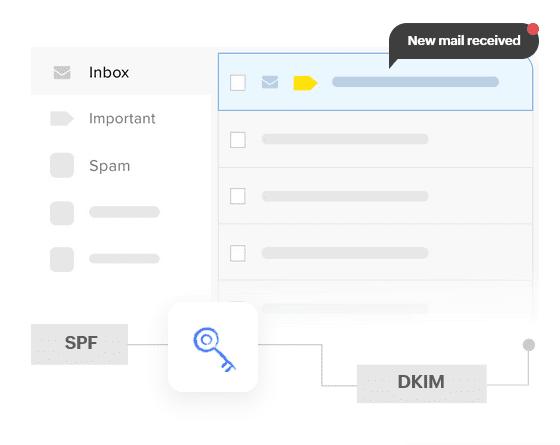The height and width of the screenshot is (445, 560).
Task: Click the Important tag icon in sidebar
Action: (62, 119)
